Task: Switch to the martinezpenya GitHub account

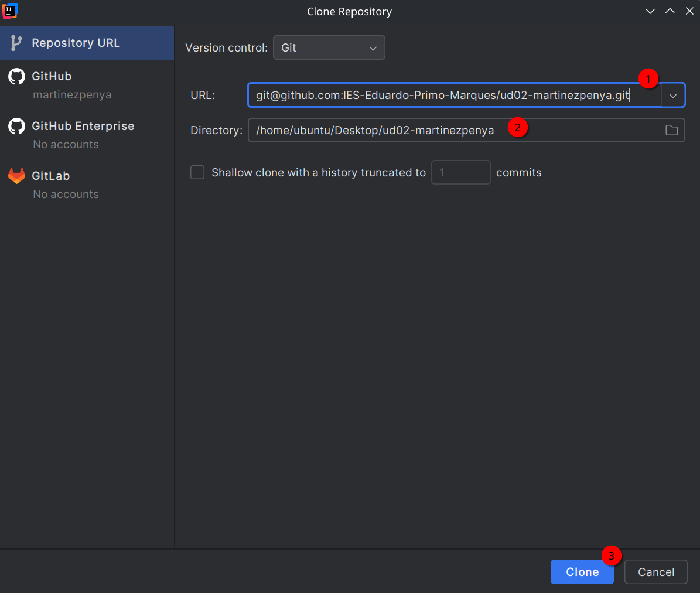Action: tap(66, 94)
